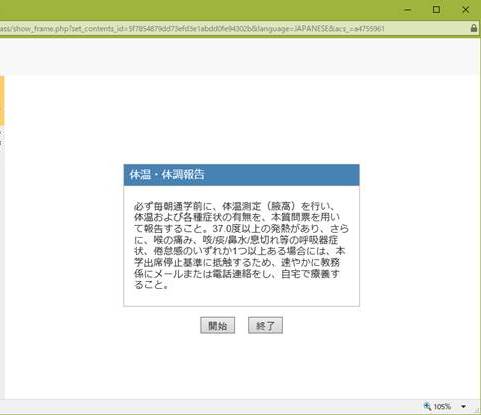Click the instruction paragraph starting with 必ず毎朝通学前に

(241, 245)
